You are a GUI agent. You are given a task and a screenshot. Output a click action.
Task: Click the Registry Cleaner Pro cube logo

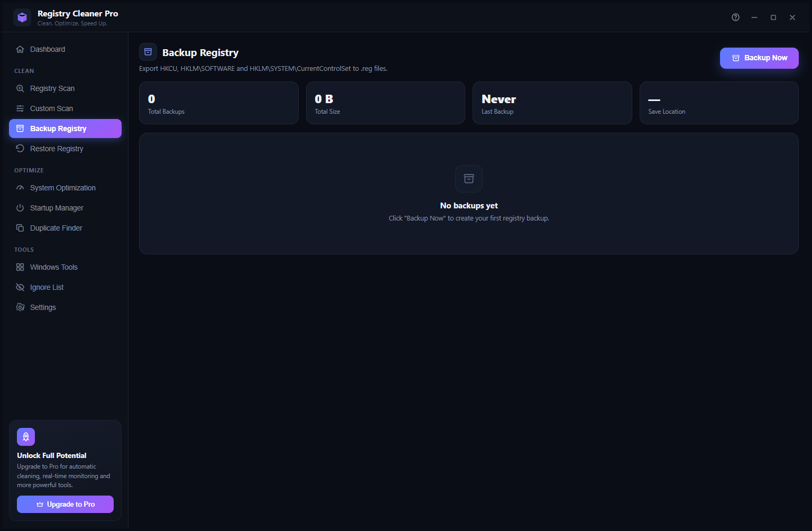coord(22,17)
